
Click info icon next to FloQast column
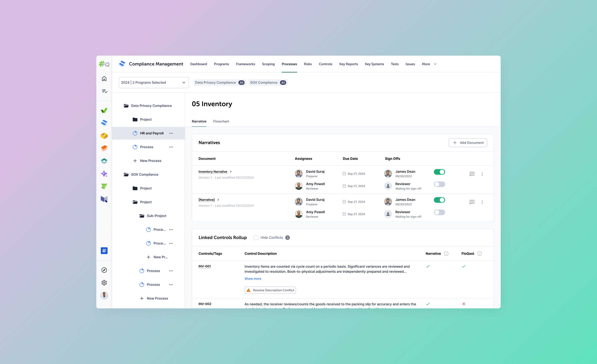click(x=479, y=253)
